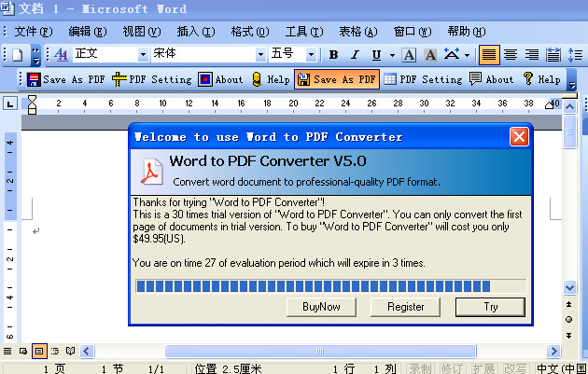This screenshot has width=588, height=374.
Task: Switch to Web layout view icon
Action: (23, 351)
